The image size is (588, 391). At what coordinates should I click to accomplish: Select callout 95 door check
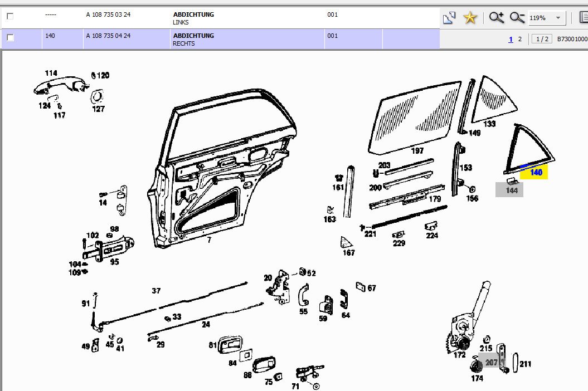pyautogui.click(x=114, y=262)
